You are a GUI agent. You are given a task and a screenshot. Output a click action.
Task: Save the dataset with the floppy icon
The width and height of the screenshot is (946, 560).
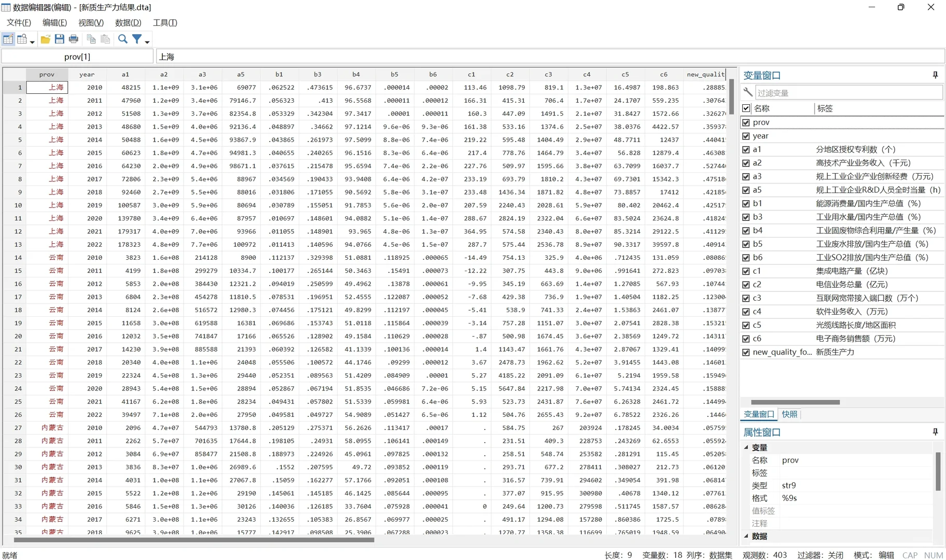[x=60, y=39]
